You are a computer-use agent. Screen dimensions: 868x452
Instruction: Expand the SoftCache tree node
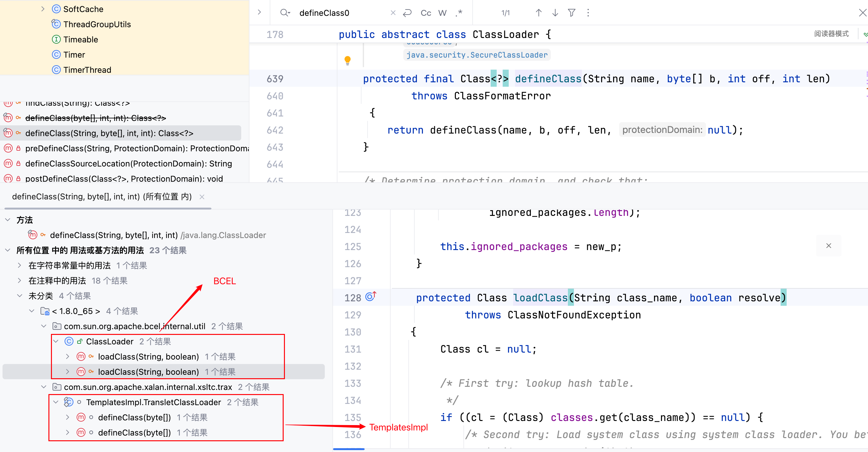pos(43,9)
